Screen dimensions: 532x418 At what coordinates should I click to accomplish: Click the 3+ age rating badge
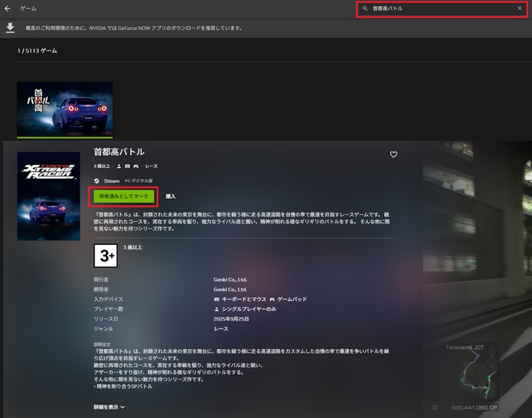tap(106, 255)
